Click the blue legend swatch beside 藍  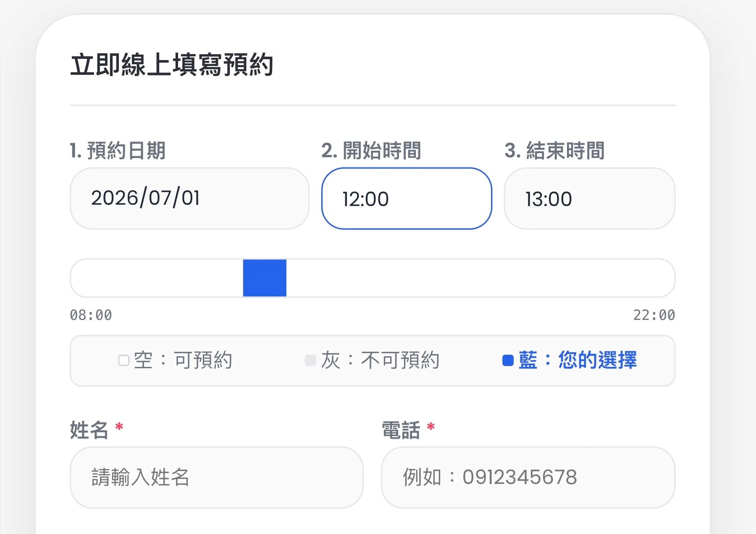coord(508,361)
